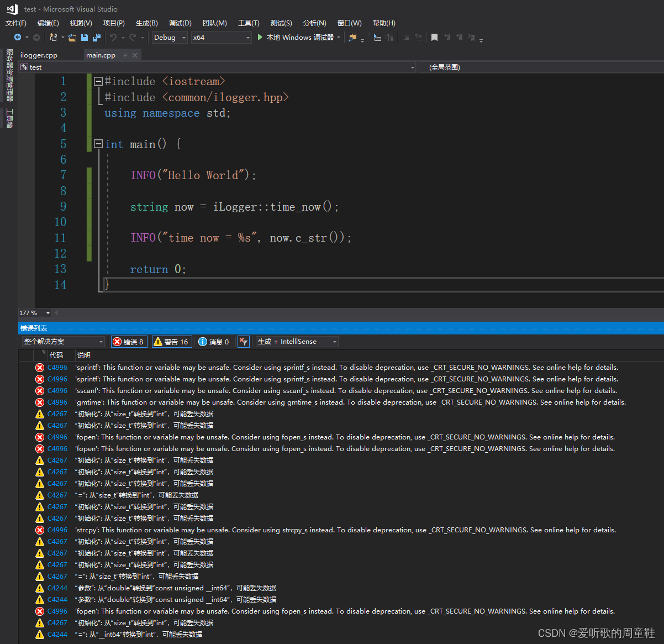This screenshot has width=664, height=644.
Task: Click the green Start Debugging arrow
Action: coord(260,37)
